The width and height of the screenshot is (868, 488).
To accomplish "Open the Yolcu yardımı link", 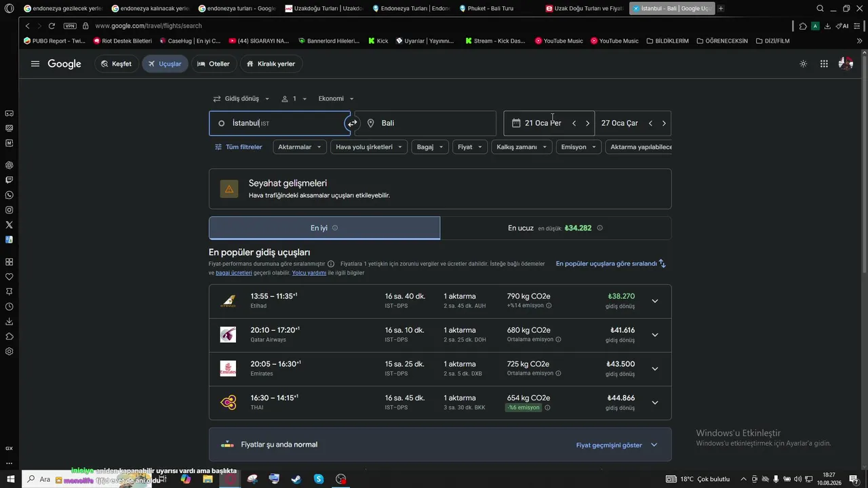I will [x=309, y=273].
